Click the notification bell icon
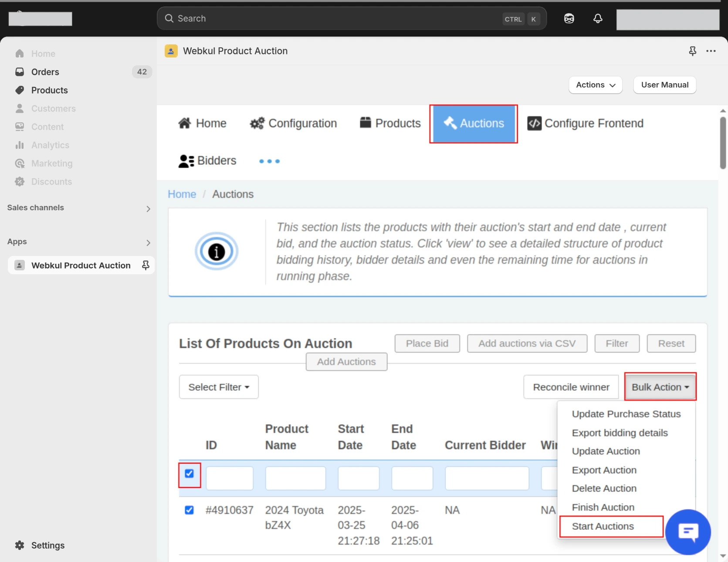The height and width of the screenshot is (562, 728). pos(598,18)
